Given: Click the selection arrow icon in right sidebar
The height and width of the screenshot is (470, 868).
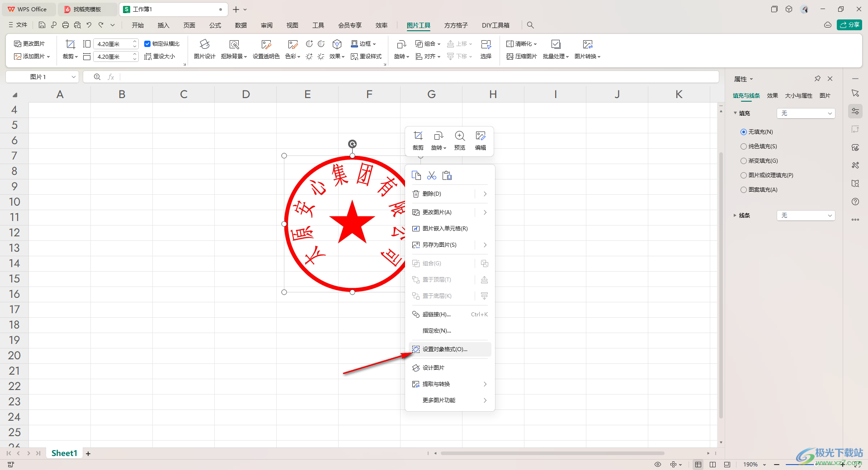Looking at the screenshot, I should pyautogui.click(x=855, y=93).
